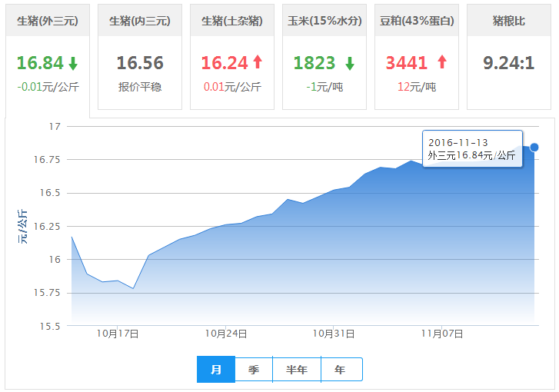The height and width of the screenshot is (392, 559).
Task: Select the 月 time range button
Action: (216, 370)
